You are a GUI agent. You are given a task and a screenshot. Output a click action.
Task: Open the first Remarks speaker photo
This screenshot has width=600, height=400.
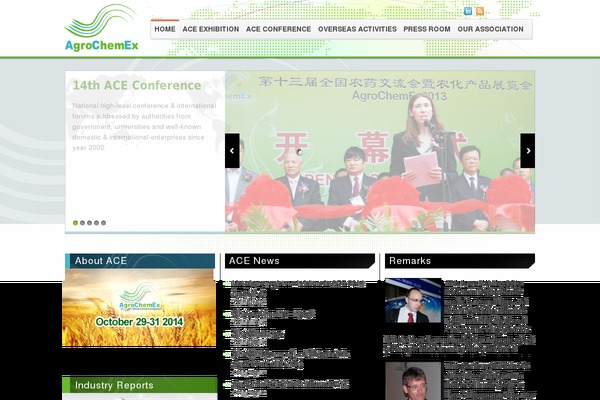[x=413, y=300]
